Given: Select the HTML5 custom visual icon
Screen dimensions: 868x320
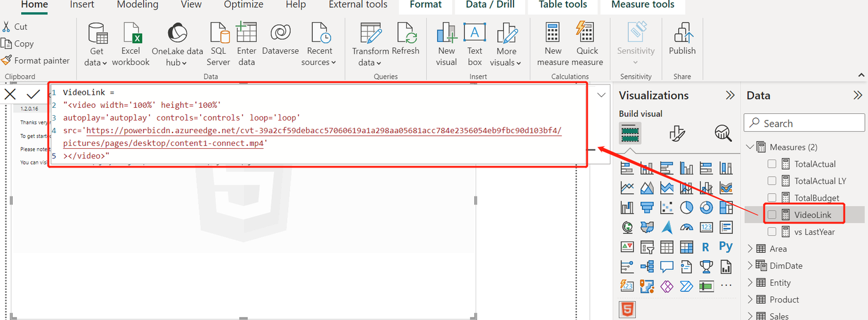Looking at the screenshot, I should (x=627, y=310).
